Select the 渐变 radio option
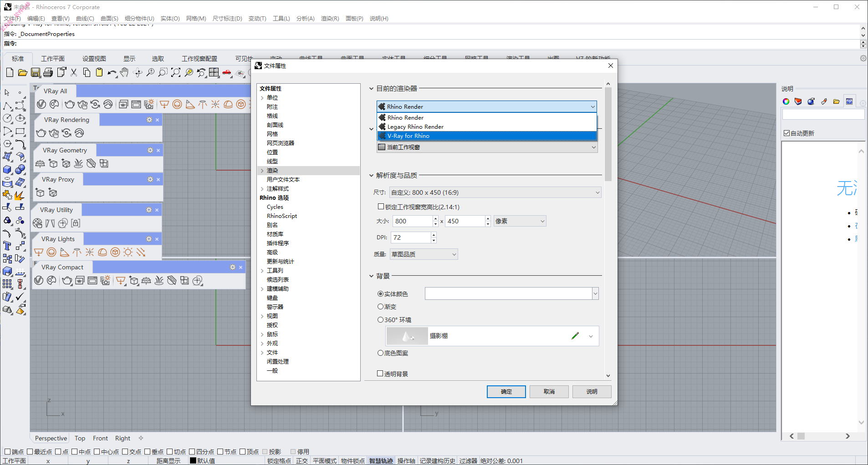This screenshot has height=465, width=868. point(380,307)
